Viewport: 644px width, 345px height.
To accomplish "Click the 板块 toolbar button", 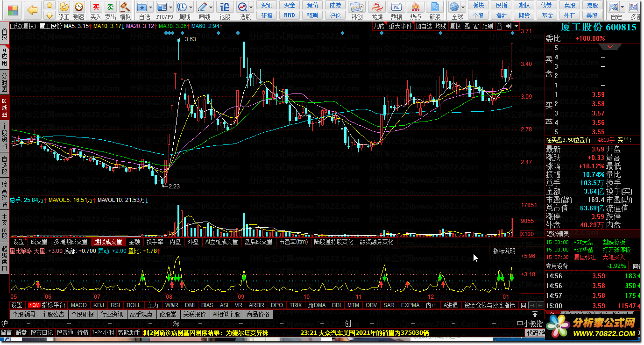I will click(x=478, y=5).
